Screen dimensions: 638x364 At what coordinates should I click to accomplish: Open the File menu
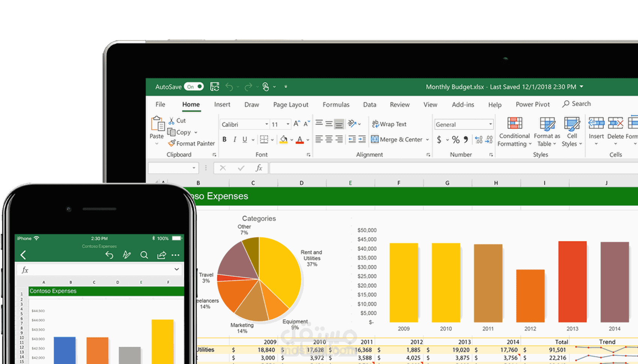pos(160,104)
